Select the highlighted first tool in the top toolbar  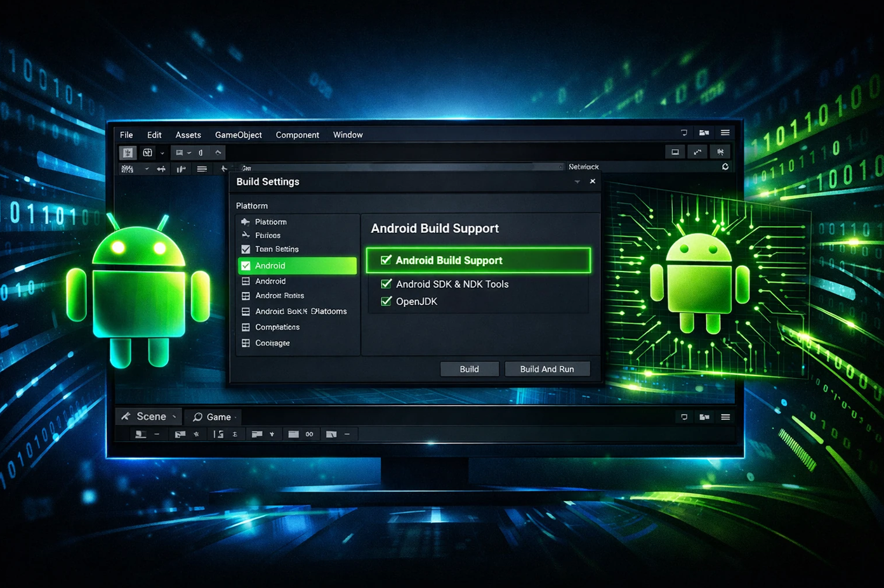[128, 153]
